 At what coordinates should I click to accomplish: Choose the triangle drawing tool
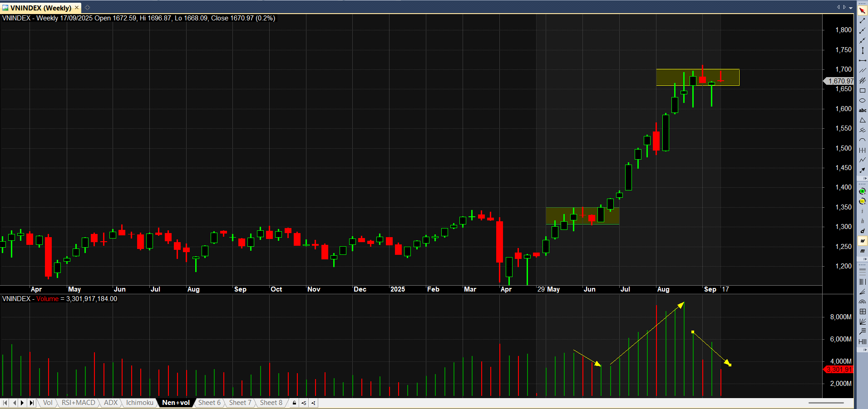[x=863, y=120]
